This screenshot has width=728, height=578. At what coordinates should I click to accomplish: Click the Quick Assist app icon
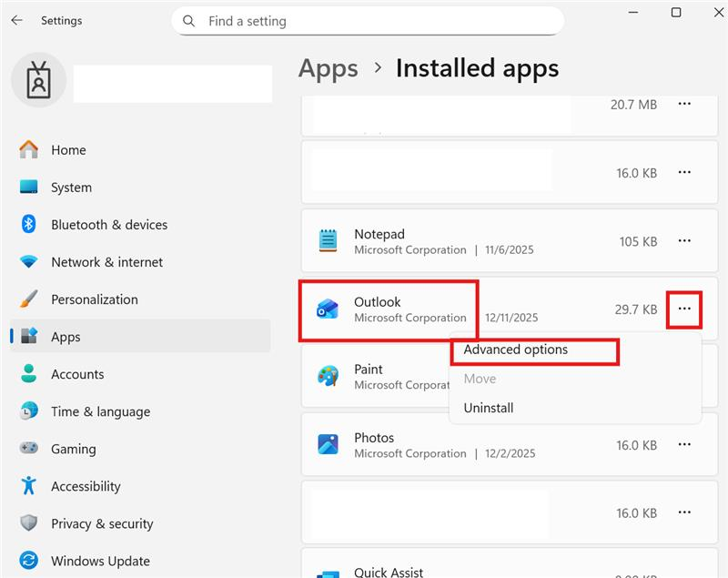click(328, 574)
